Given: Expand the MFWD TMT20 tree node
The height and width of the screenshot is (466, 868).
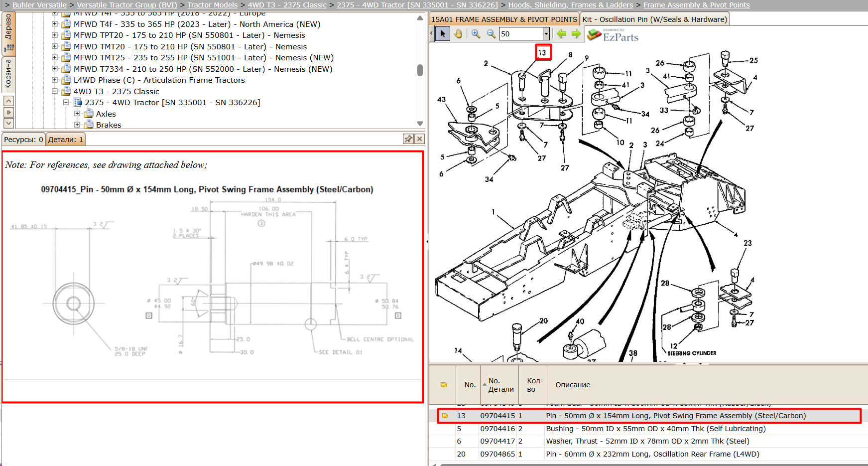Looking at the screenshot, I should pyautogui.click(x=55, y=46).
